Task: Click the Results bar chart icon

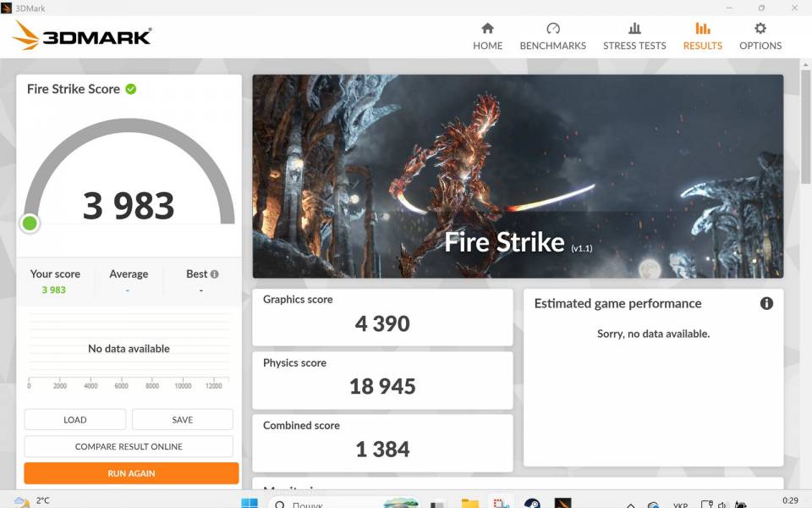Action: coord(702,29)
